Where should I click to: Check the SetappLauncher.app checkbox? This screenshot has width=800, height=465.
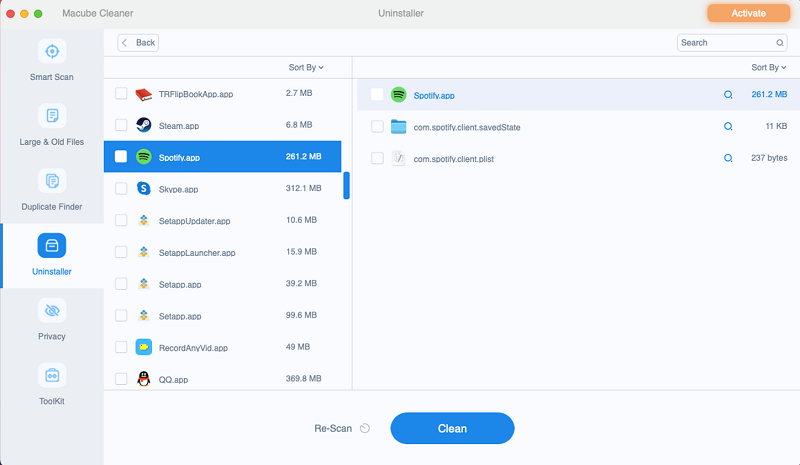121,252
